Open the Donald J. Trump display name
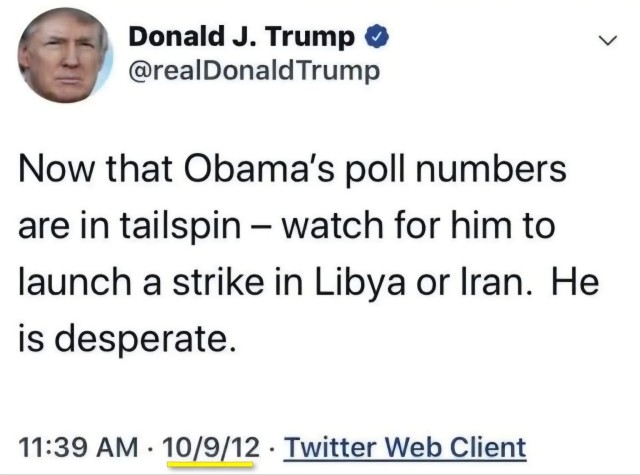 point(241,38)
